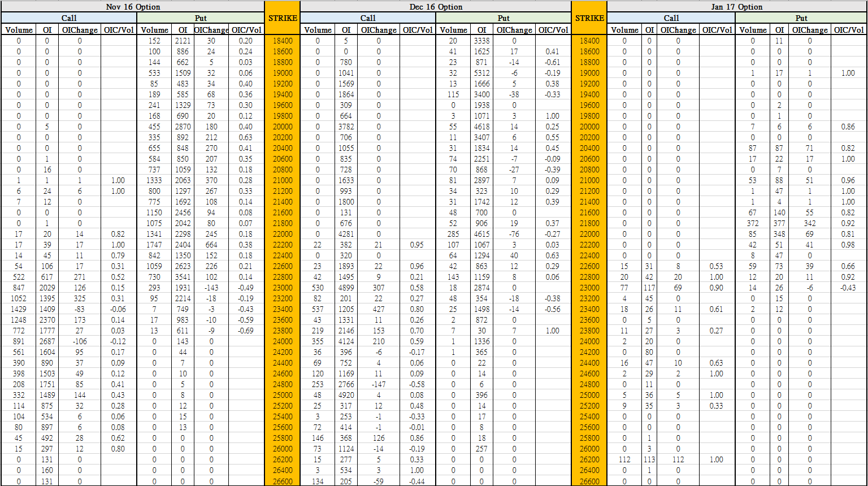This screenshot has width=868, height=486.
Task: Select the Nov 16 Put OI cell 2121
Action: (183, 41)
